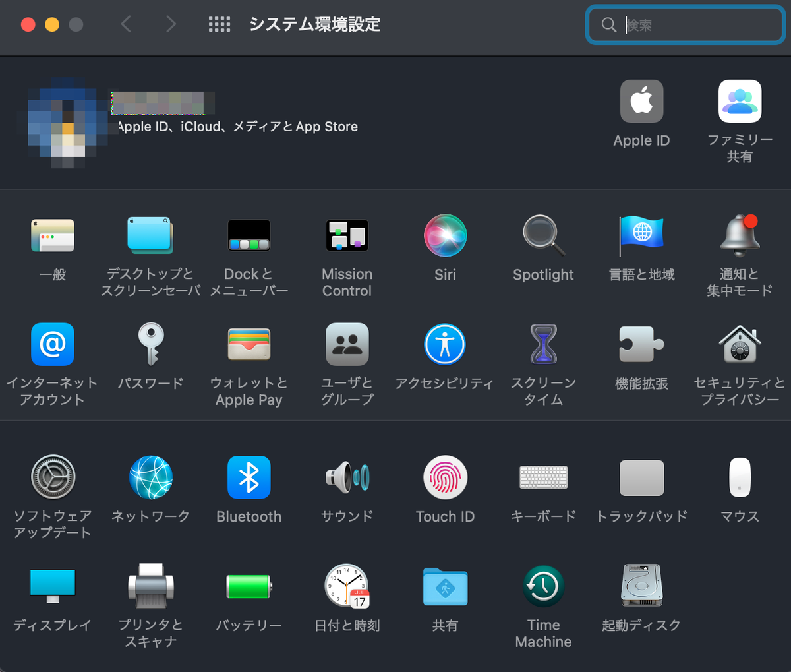Open インターネットアカウント settings
This screenshot has height=672, width=791.
[x=53, y=344]
